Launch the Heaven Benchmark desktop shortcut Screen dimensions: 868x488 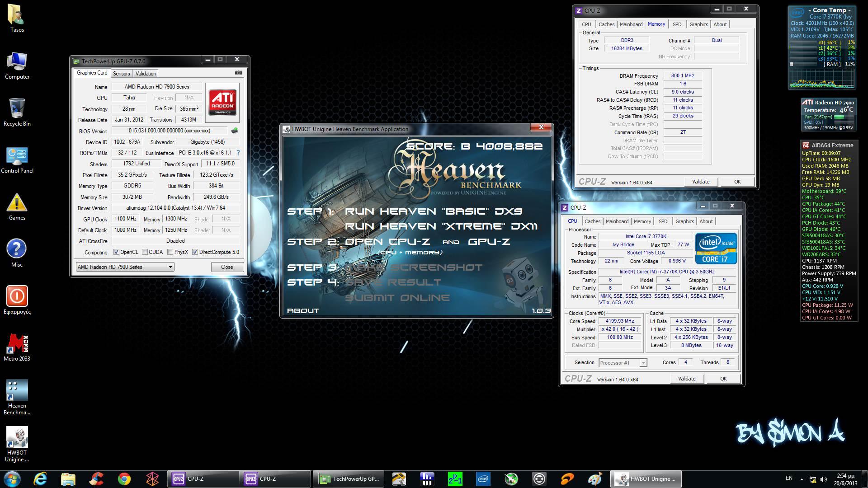tap(17, 397)
